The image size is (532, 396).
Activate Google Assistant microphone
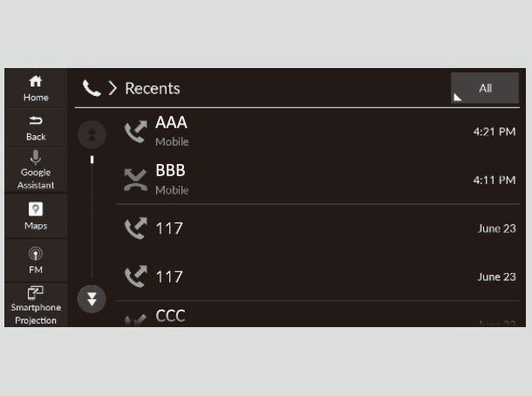click(x=36, y=169)
